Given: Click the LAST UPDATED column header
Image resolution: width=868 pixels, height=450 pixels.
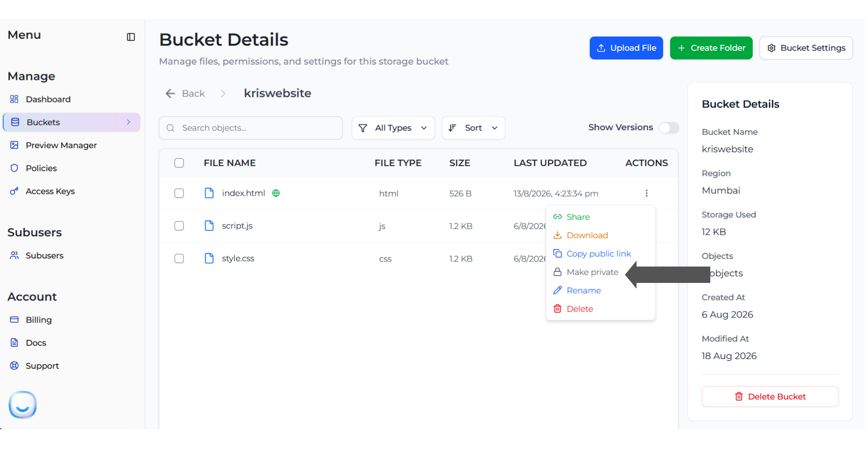Looking at the screenshot, I should pos(550,163).
